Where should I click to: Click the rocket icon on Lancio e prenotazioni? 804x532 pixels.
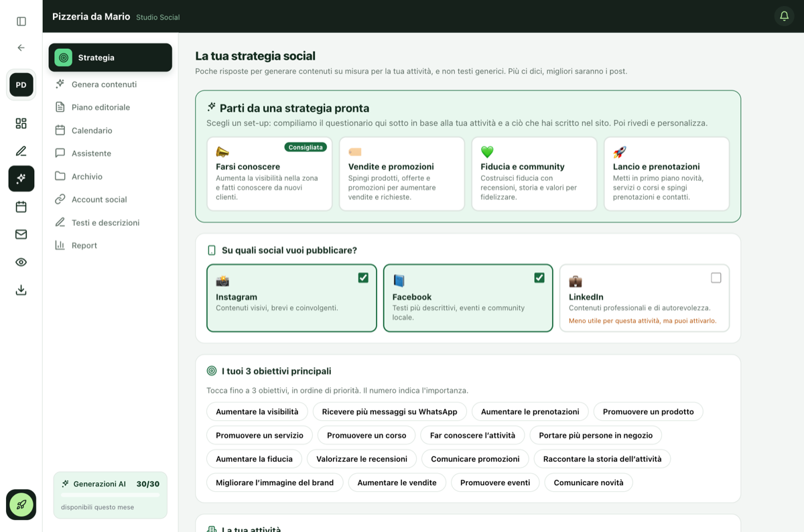click(x=620, y=152)
